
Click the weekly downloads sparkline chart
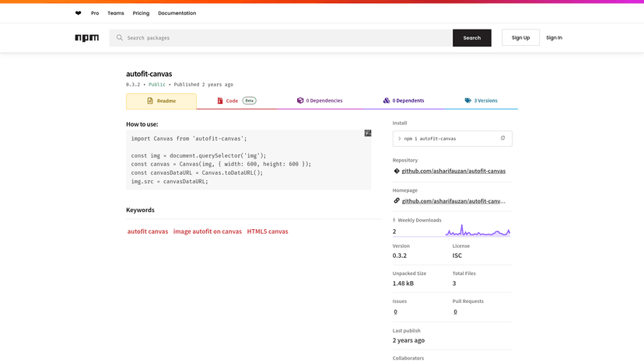(477, 231)
